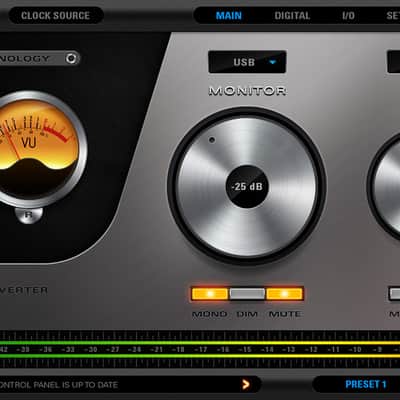
Task: Toggle the Dim button under Monitor
Action: click(x=247, y=294)
